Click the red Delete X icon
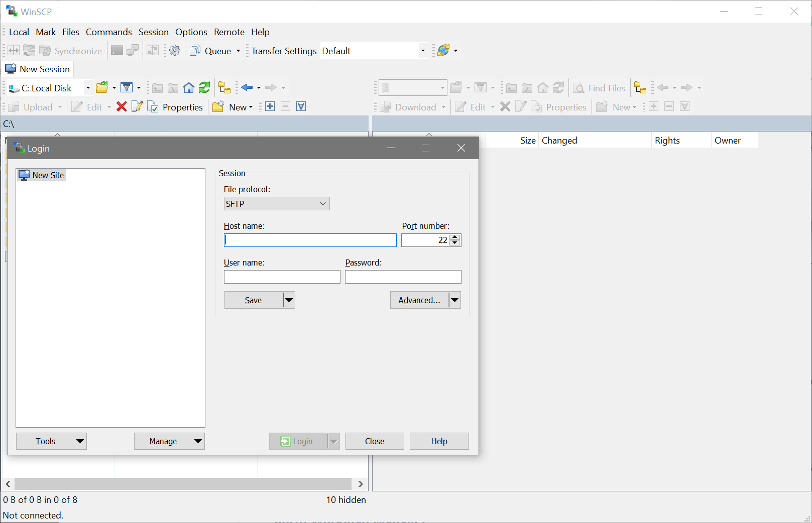Viewport: 812px width, 523px height. [x=122, y=107]
